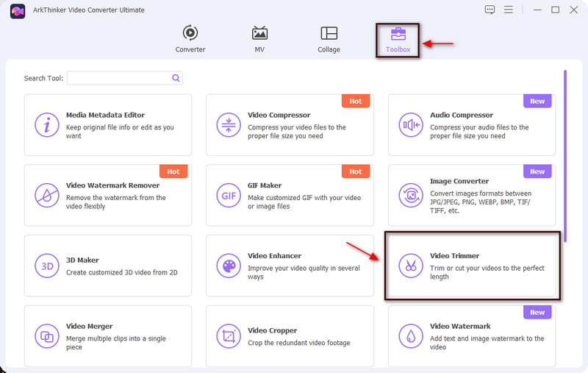
Task: Click 'Convert images formats between' description
Action: [481, 202]
